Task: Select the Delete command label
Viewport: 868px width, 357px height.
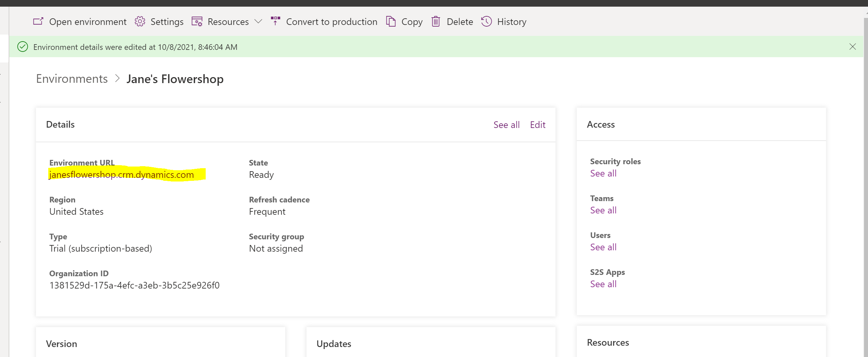Action: point(460,22)
